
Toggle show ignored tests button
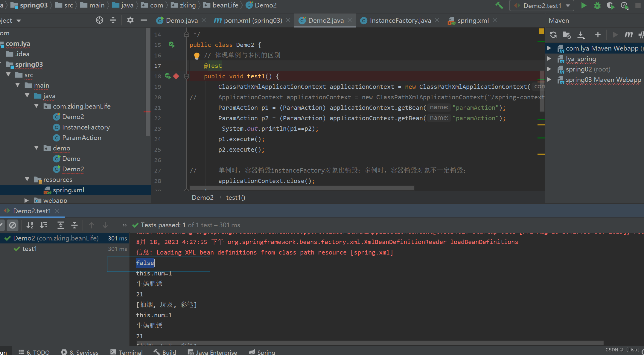[13, 225]
